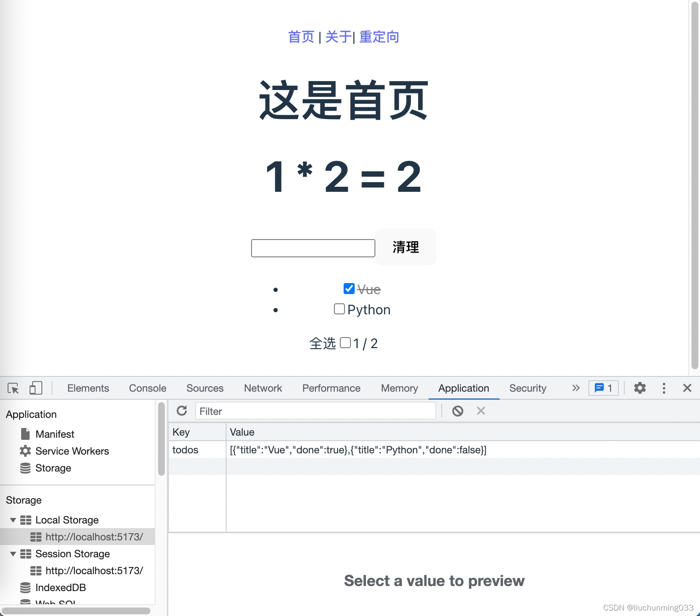Toggle the device toolbar emulation
Viewport: 700px width, 616px height.
[36, 388]
